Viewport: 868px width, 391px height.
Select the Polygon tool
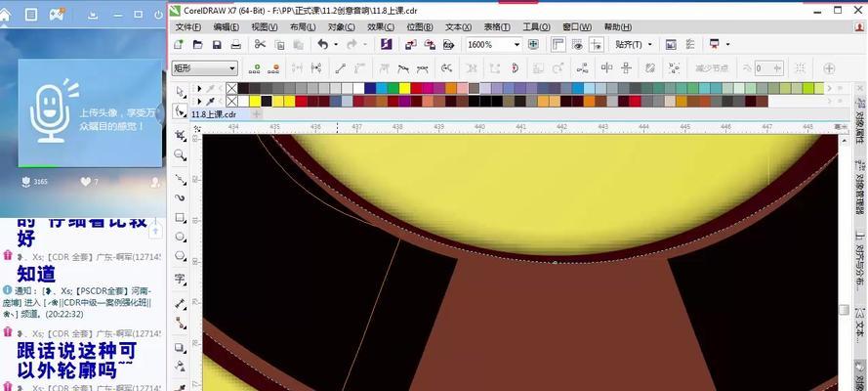pos(180,255)
